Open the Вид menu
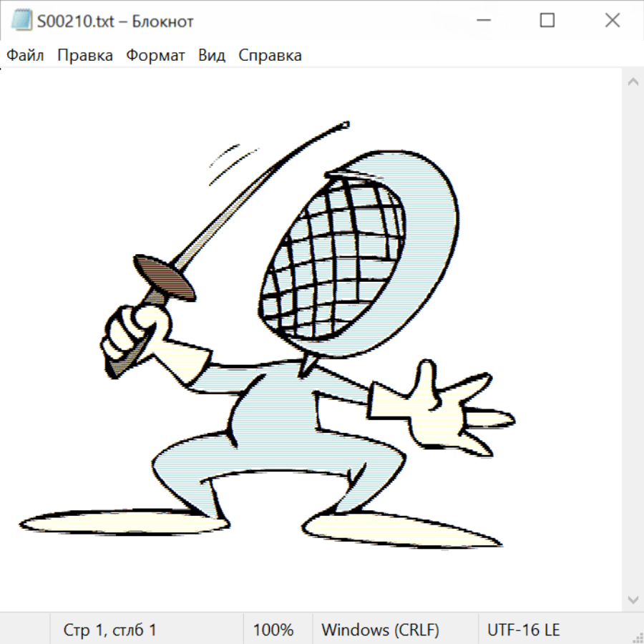Screen dimensions: 644x644 click(x=212, y=56)
